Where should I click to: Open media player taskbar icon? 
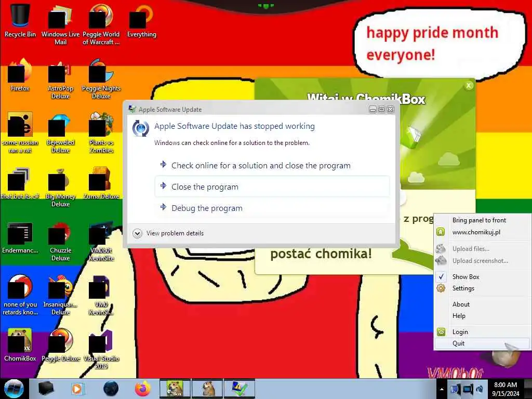point(77,389)
